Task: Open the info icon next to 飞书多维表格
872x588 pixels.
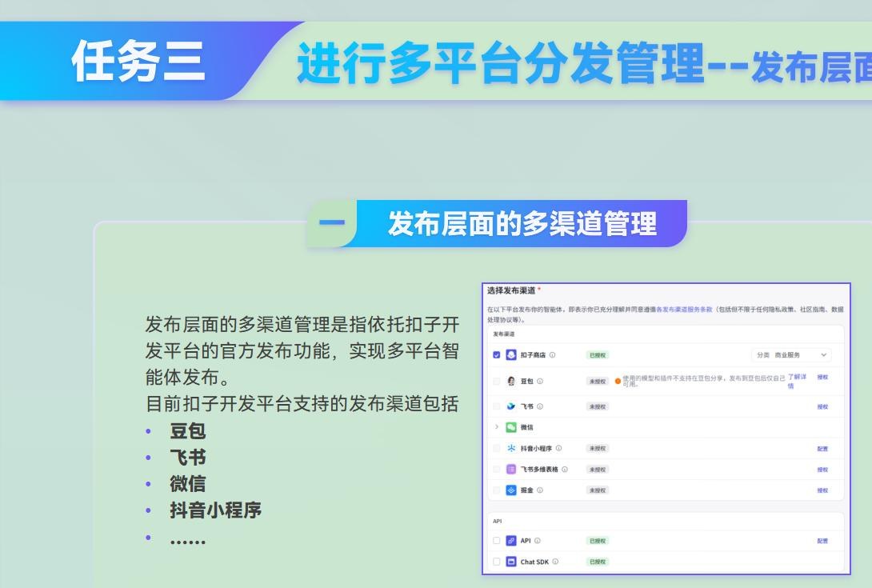Action: pyautogui.click(x=565, y=470)
